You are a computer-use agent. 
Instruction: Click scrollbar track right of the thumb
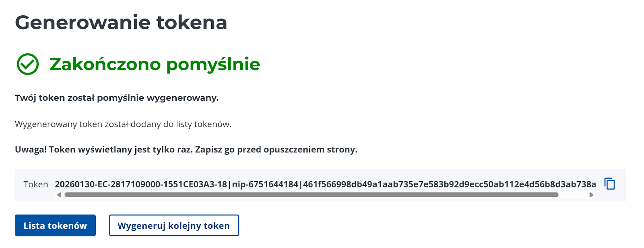[x=574, y=195]
